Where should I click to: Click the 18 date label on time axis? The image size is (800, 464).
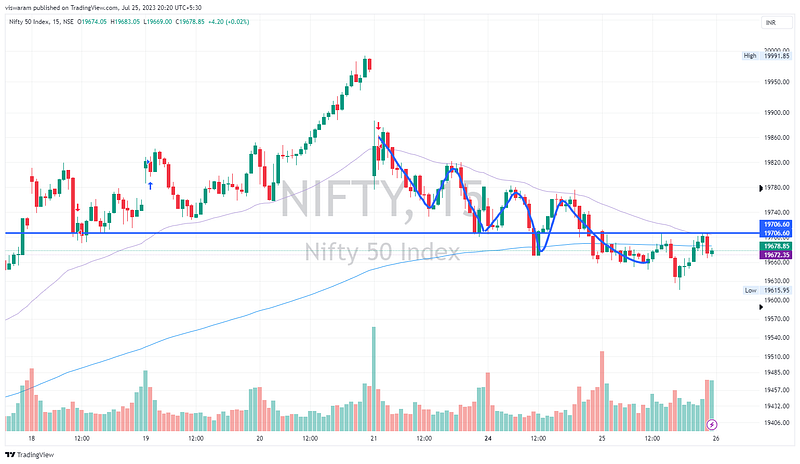click(32, 438)
